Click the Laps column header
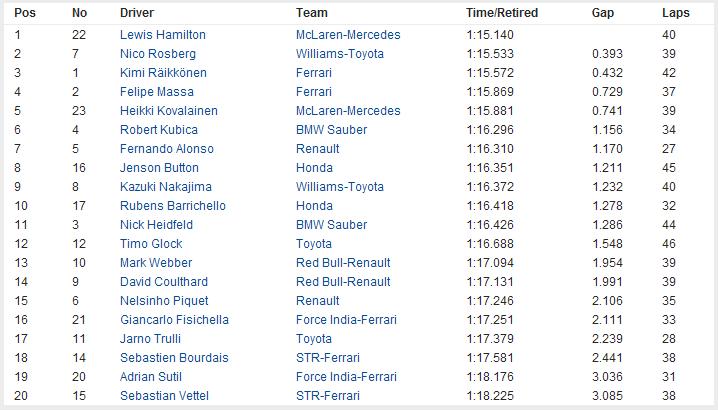The image size is (718, 411). [x=675, y=13]
